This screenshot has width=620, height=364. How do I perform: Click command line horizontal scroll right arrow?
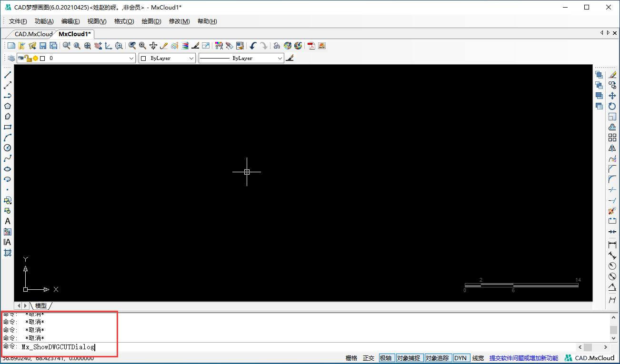tap(606, 347)
